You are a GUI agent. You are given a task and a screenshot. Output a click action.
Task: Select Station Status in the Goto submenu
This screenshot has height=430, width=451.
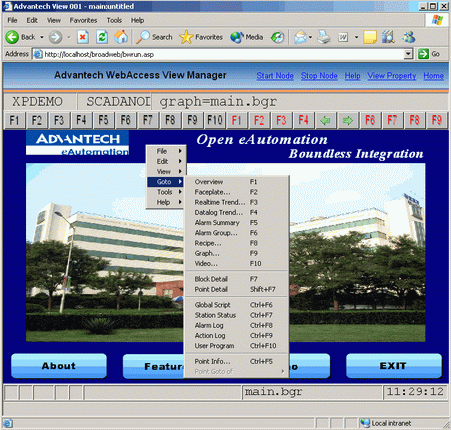click(x=236, y=315)
